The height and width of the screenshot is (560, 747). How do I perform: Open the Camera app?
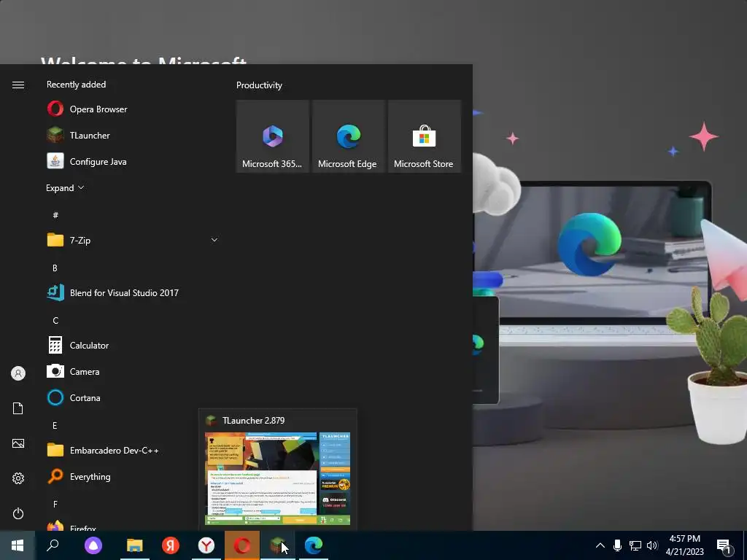(x=133, y=371)
